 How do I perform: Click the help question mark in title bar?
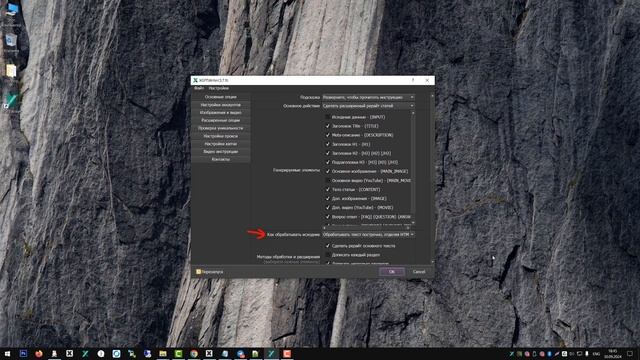pyautogui.click(x=413, y=80)
